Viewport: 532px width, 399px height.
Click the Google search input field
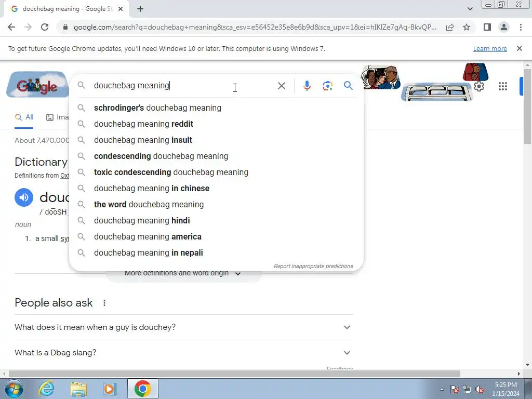183,86
